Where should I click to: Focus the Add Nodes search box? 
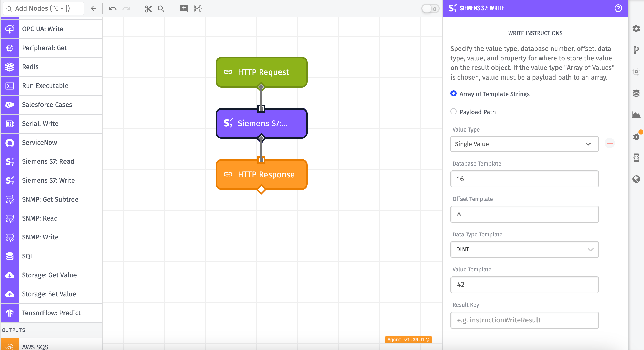tap(44, 8)
